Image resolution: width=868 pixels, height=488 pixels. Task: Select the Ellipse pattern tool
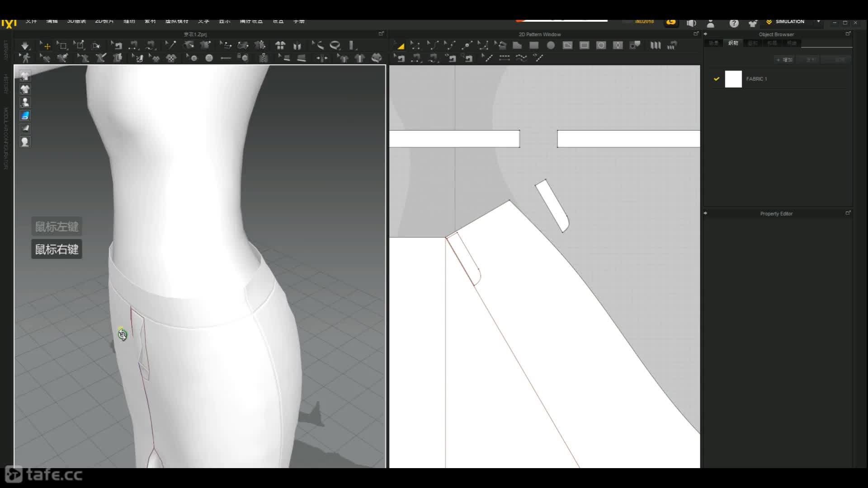tap(551, 45)
